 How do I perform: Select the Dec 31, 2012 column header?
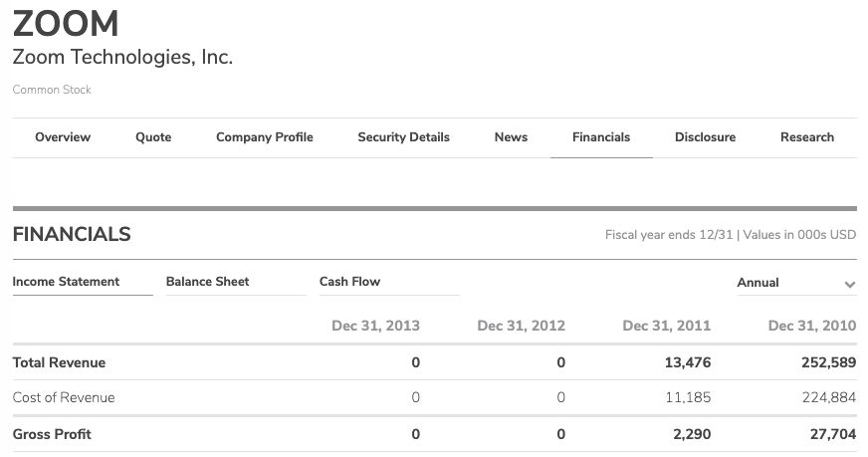(x=521, y=326)
